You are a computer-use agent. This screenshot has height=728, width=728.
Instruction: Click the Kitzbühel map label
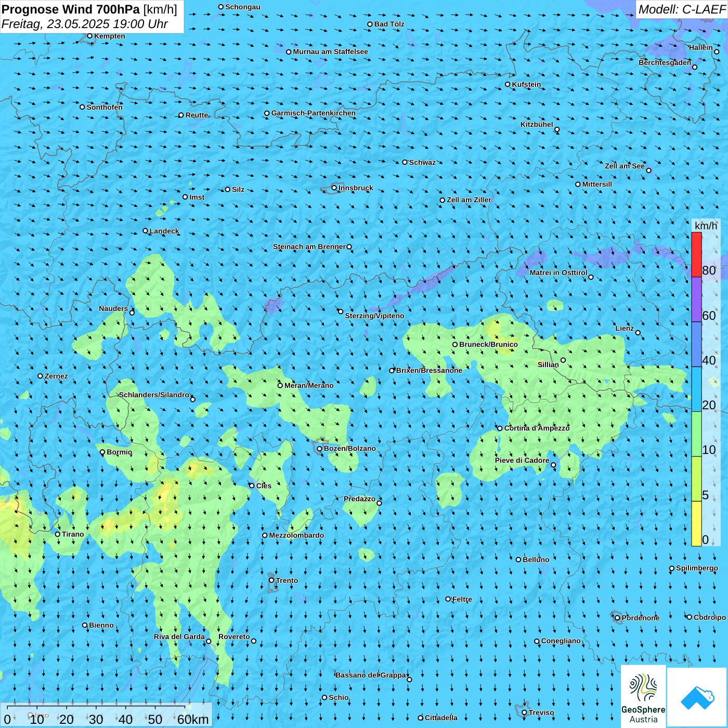(537, 124)
